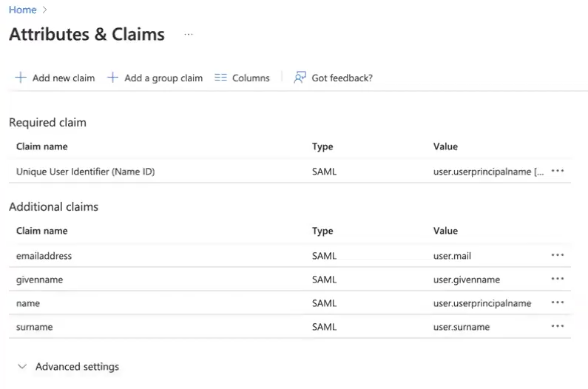Open the ellipsis menu for surname row
The image size is (588, 389).
point(558,326)
